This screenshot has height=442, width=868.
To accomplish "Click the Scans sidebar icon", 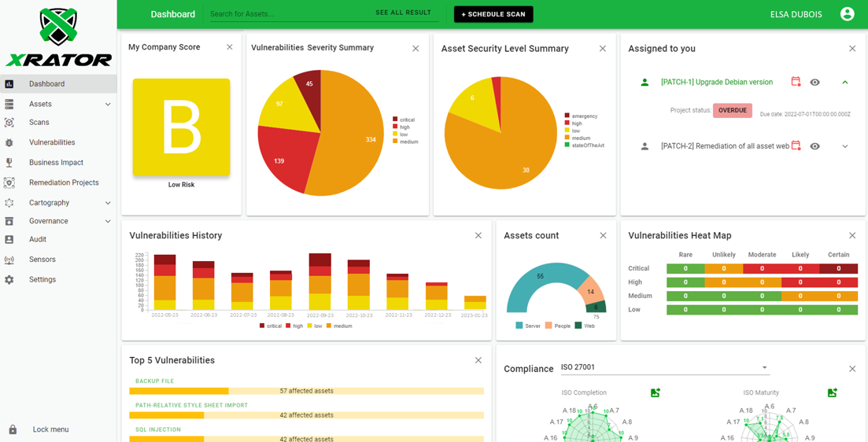I will click(9, 122).
